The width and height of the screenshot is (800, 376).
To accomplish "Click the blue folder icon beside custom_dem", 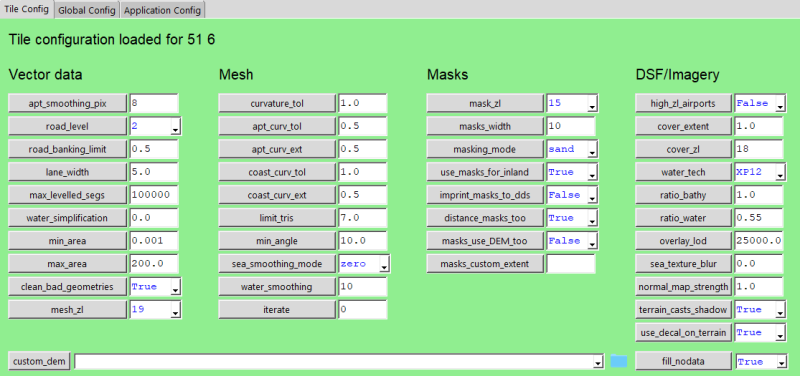I will pos(619,361).
